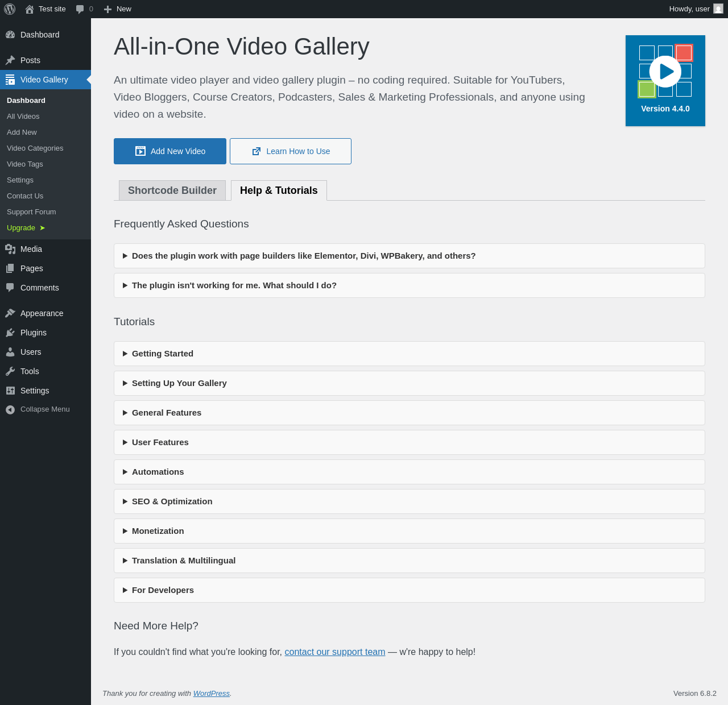728x705 pixels.
Task: Open Add New submenu item
Action: [x=45, y=132]
